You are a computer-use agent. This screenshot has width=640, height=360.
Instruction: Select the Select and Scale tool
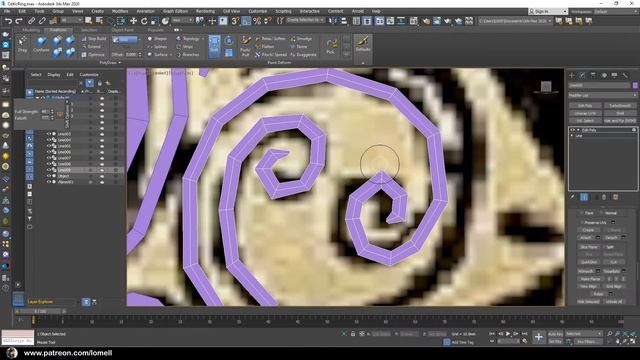pyautogui.click(x=155, y=21)
